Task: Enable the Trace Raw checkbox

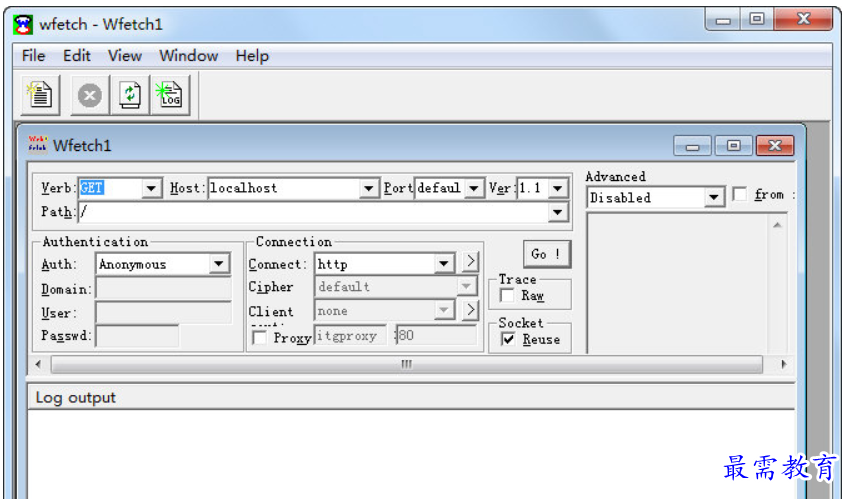Action: pos(507,295)
